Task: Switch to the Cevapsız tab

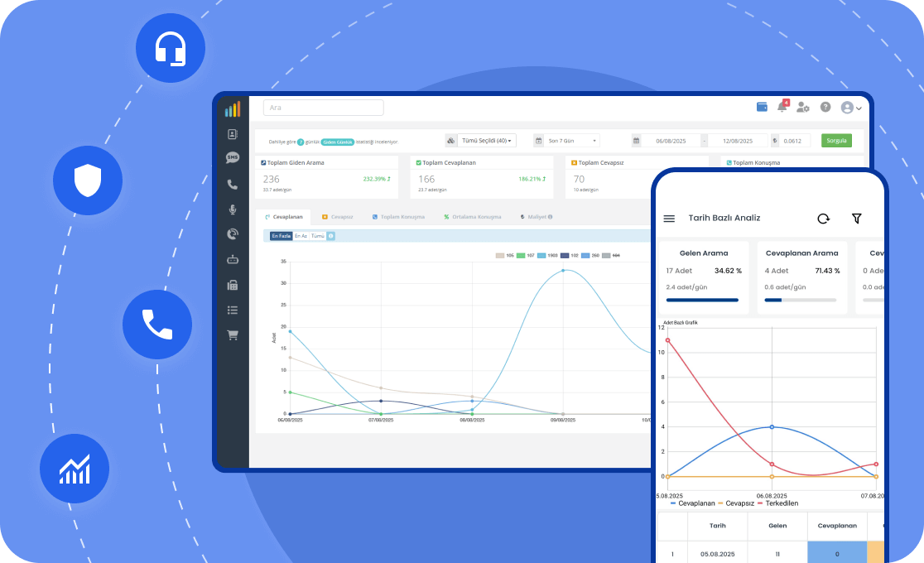Action: [338, 217]
